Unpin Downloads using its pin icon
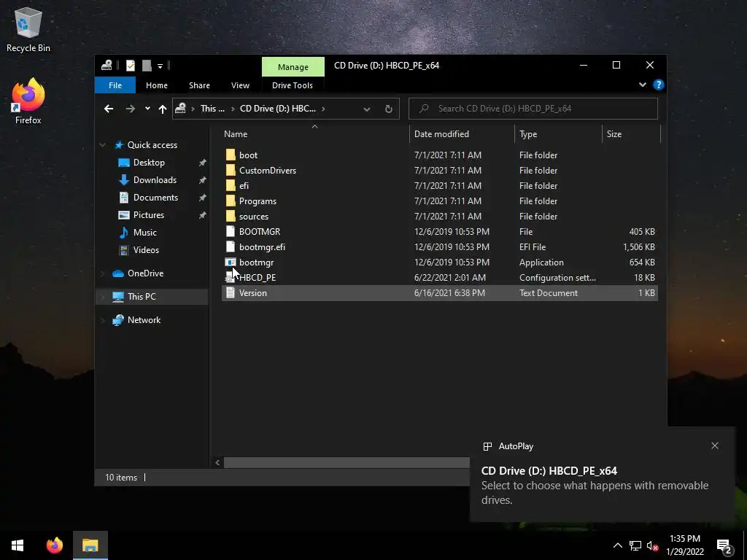This screenshot has width=747, height=560. pyautogui.click(x=203, y=181)
